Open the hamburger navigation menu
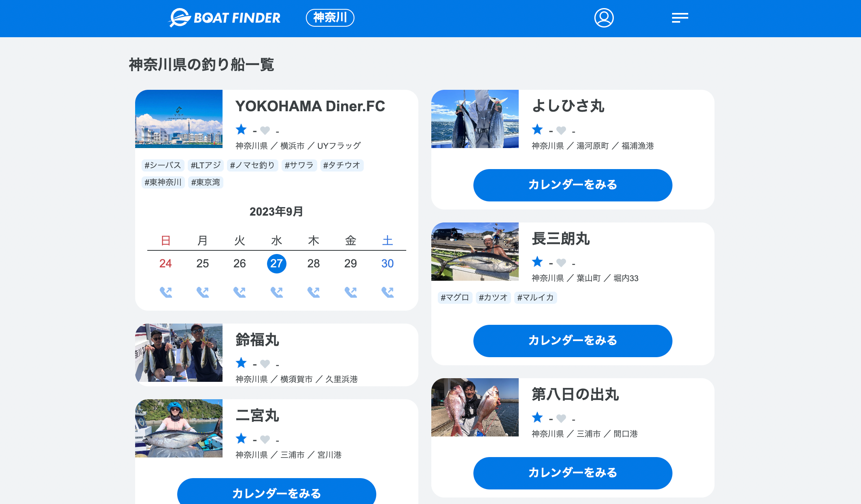Image resolution: width=861 pixels, height=504 pixels. point(680,17)
